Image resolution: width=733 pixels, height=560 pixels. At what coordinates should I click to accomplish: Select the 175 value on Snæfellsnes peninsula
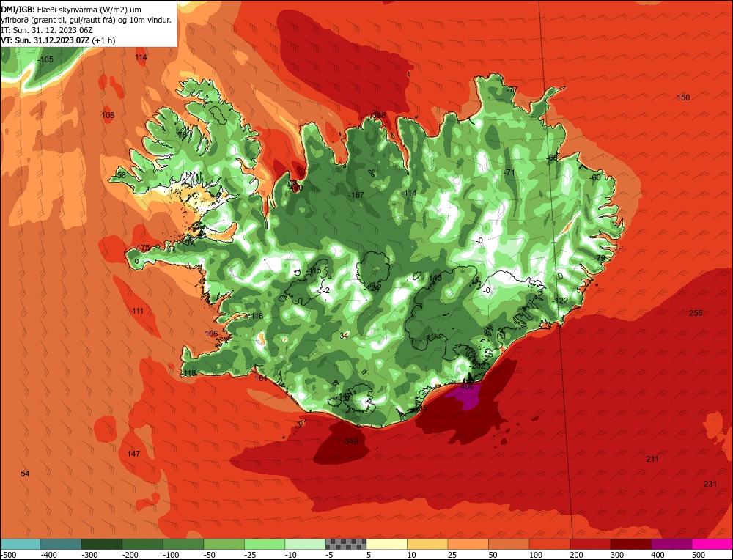143,248
